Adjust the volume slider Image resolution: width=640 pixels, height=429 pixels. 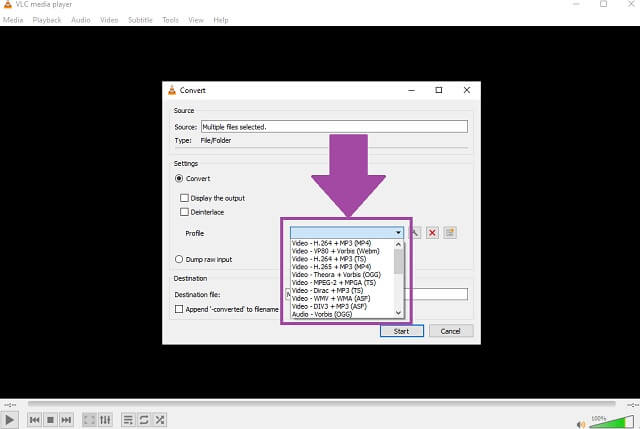pyautogui.click(x=611, y=422)
